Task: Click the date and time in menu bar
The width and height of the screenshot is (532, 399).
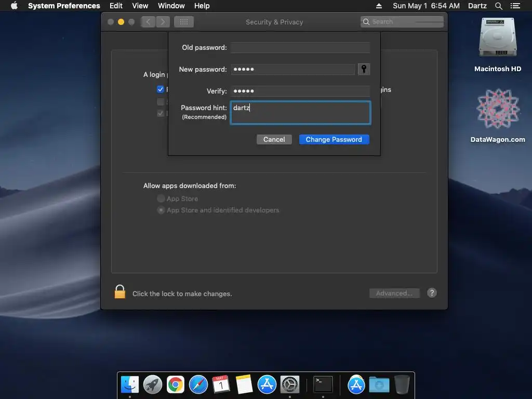Action: point(426,6)
